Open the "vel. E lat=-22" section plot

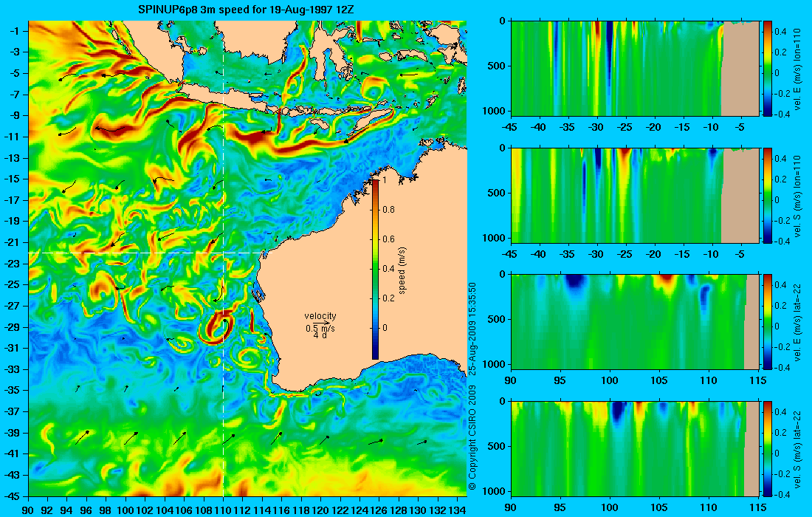pos(635,322)
